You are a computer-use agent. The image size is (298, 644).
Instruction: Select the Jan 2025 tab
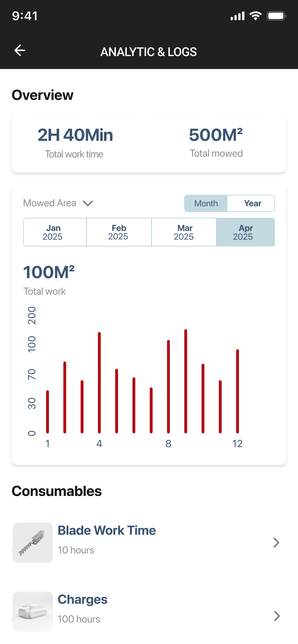pyautogui.click(x=55, y=232)
